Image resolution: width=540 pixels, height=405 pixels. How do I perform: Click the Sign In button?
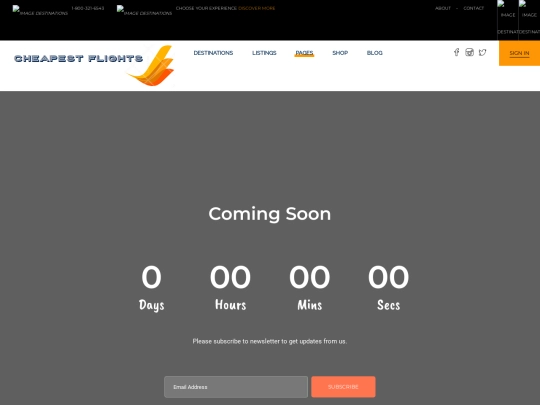click(519, 53)
